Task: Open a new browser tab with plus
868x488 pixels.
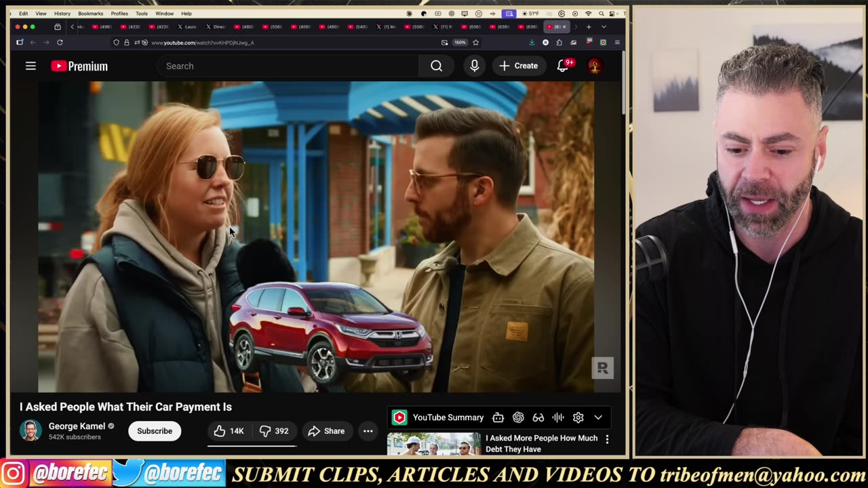Action: [589, 26]
